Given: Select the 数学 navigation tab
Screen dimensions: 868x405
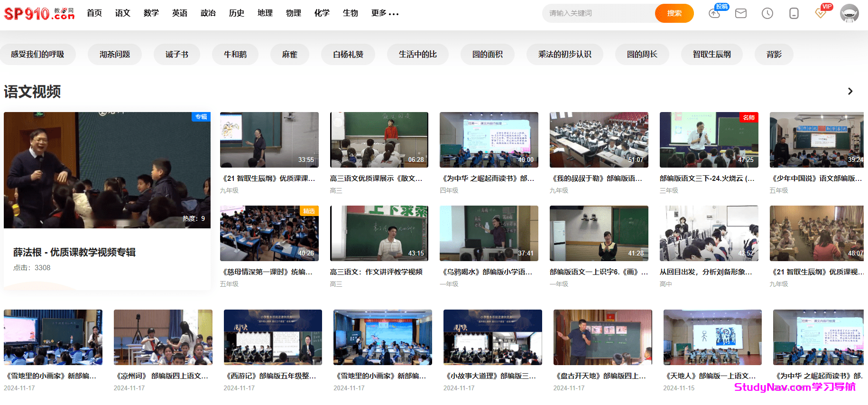Looking at the screenshot, I should [151, 13].
